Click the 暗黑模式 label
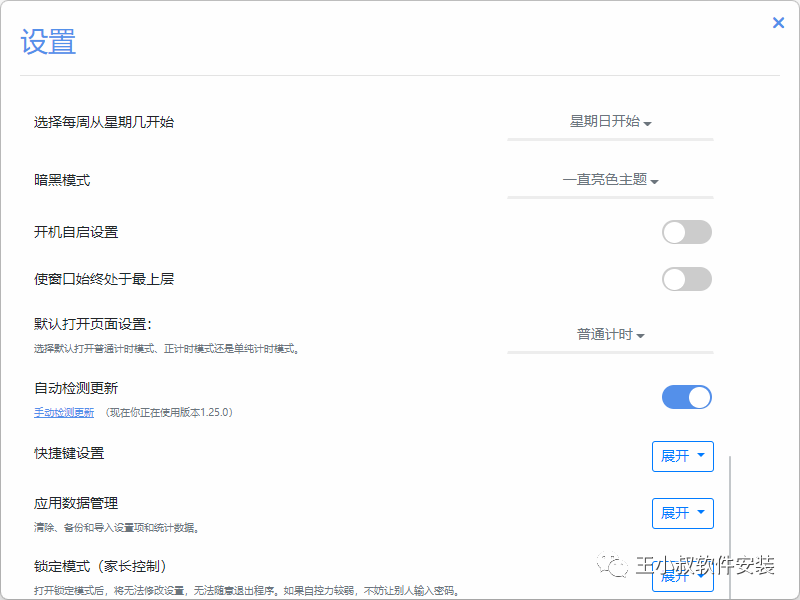Image resolution: width=800 pixels, height=600 pixels. coord(62,180)
